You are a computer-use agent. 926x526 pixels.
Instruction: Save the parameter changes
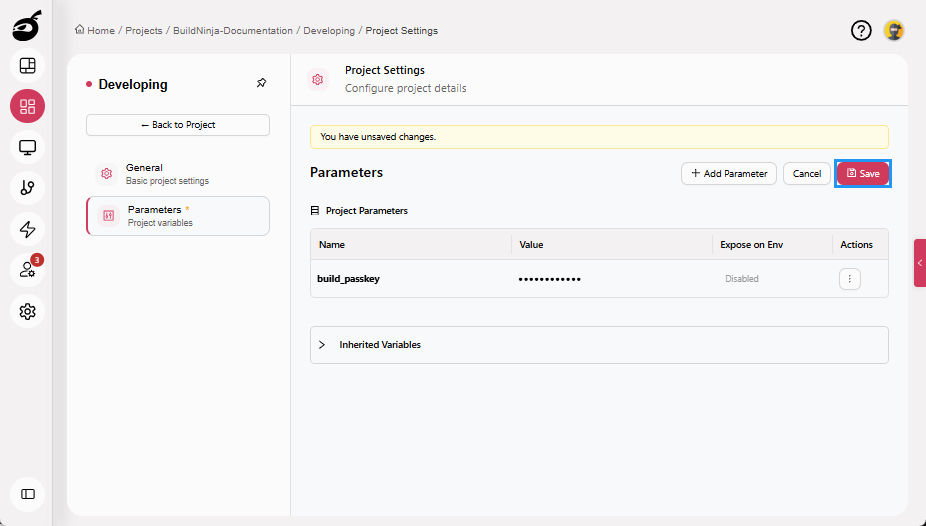[x=863, y=174]
